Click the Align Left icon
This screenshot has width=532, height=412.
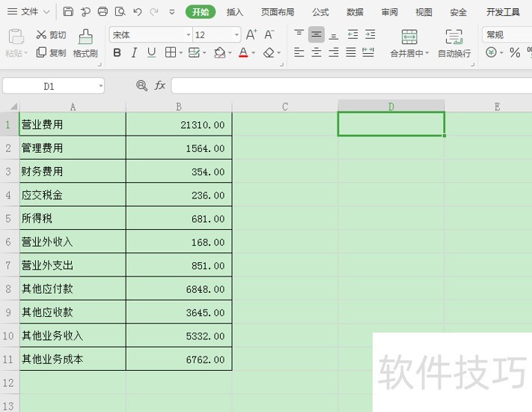(x=299, y=52)
